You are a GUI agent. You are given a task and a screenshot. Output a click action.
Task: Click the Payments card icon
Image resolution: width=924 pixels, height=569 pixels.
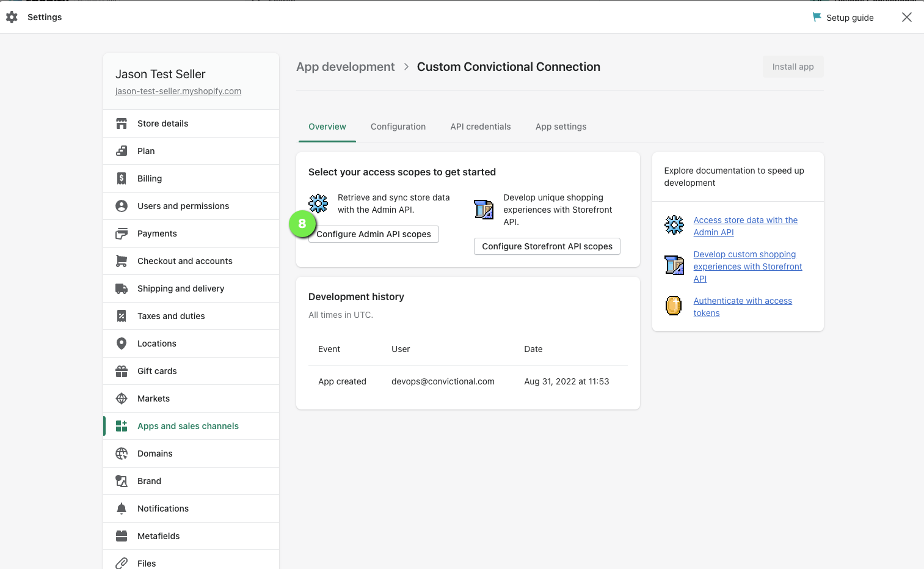coord(122,233)
